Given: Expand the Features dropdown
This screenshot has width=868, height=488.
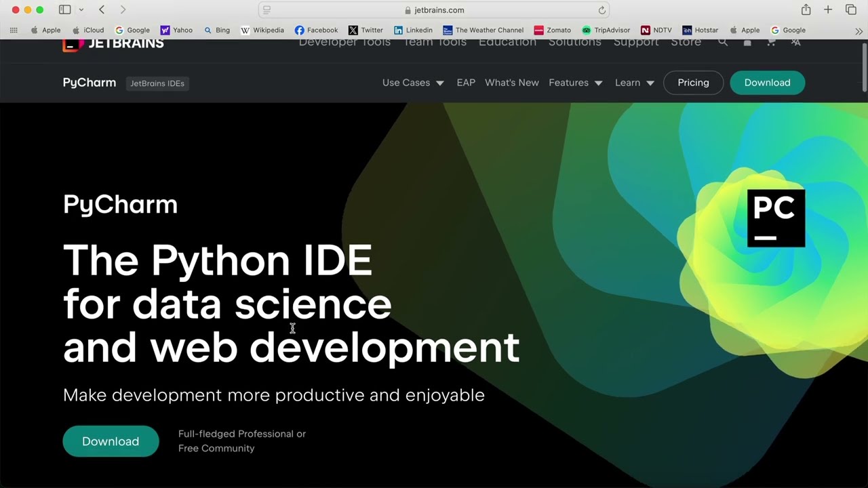Looking at the screenshot, I should [576, 83].
